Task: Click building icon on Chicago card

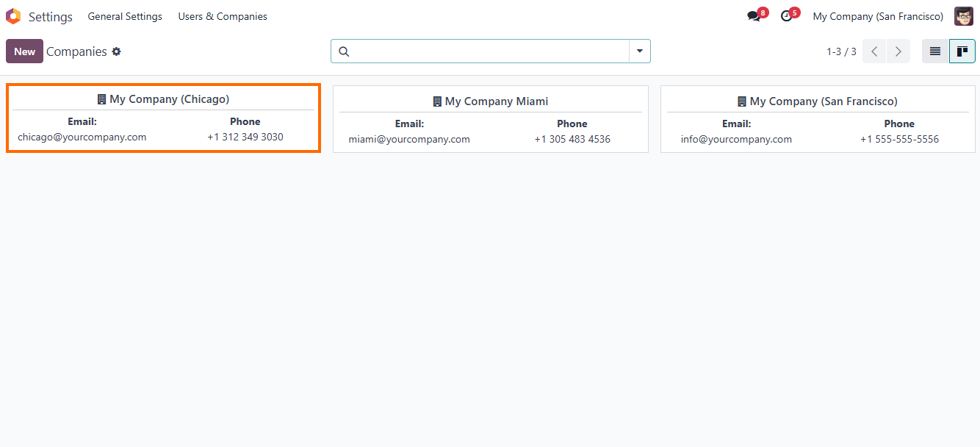Action: pos(101,99)
